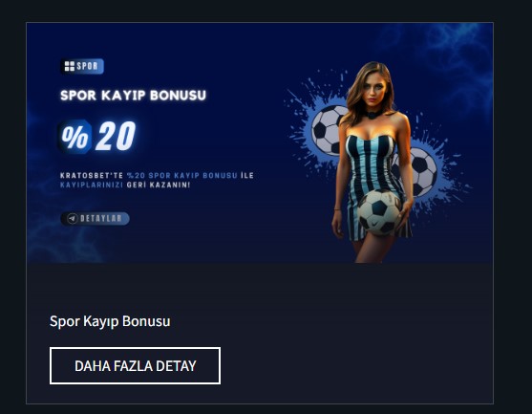
Task: Click the large 20 number graphic
Action: (116, 136)
